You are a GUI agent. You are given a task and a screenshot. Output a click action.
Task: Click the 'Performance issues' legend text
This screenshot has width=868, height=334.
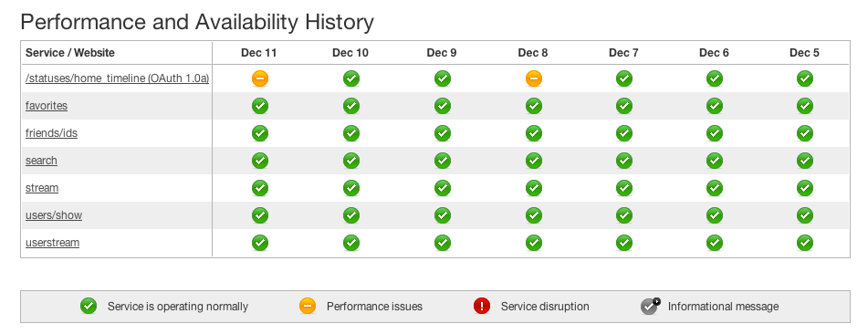(x=374, y=307)
